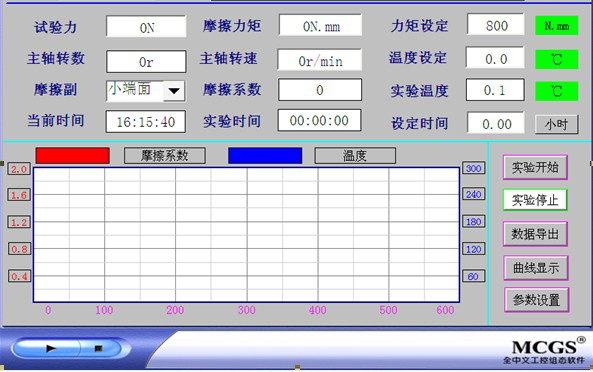Click the x-axis label 600
This screenshot has width=593, height=372.
click(x=445, y=310)
